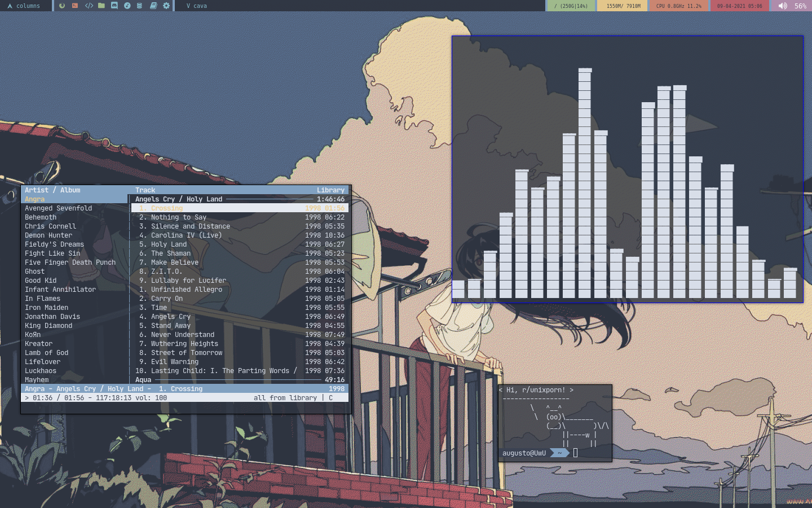Select the track Evil Warning
The width and height of the screenshot is (812, 508).
click(240, 362)
